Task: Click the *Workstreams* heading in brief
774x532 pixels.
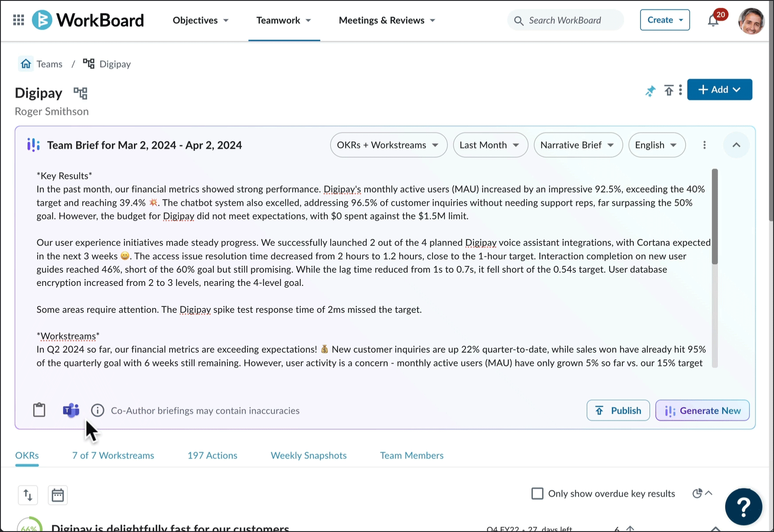Action: tap(68, 336)
